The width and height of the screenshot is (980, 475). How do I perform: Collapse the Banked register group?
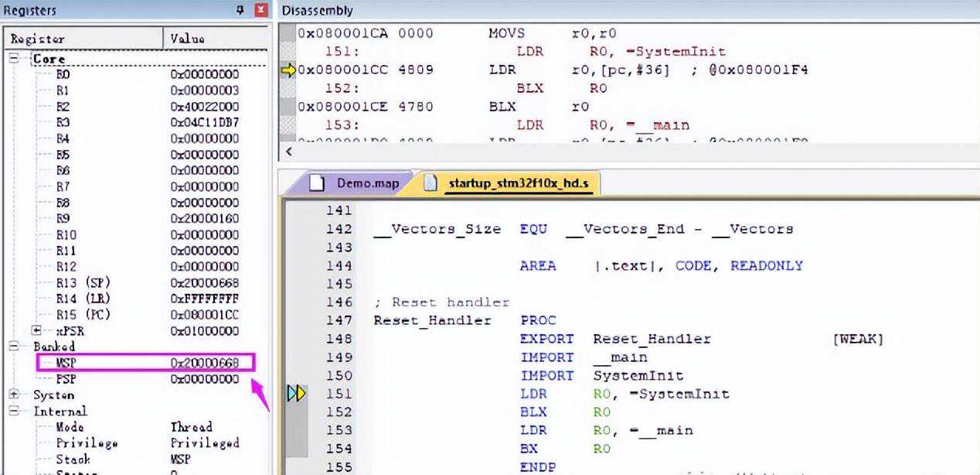click(x=14, y=347)
